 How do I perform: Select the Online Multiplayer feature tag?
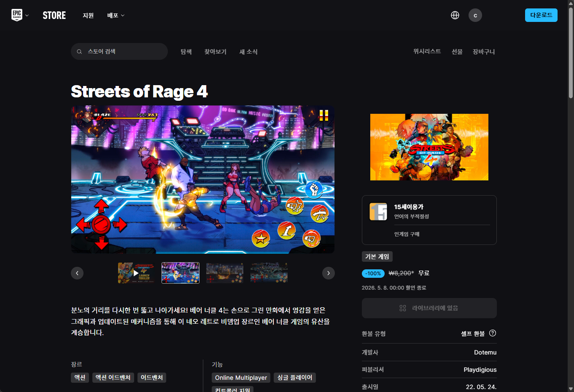pyautogui.click(x=241, y=378)
